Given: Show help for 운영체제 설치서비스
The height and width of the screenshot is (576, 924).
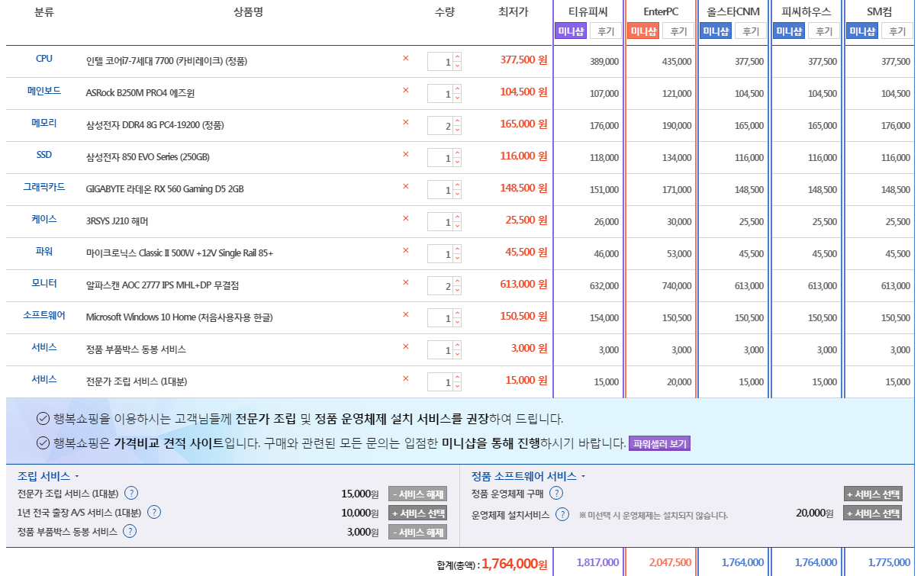Looking at the screenshot, I should click(x=562, y=514).
